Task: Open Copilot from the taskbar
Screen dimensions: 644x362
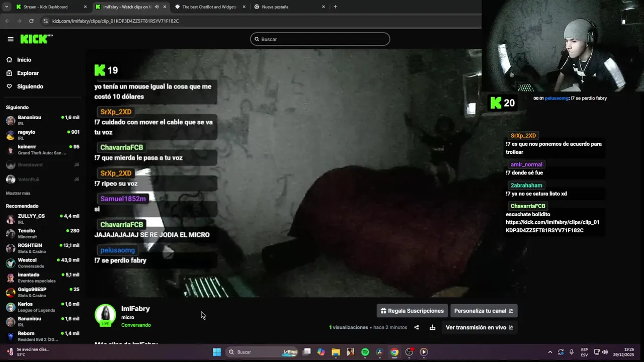Action: [321, 352]
